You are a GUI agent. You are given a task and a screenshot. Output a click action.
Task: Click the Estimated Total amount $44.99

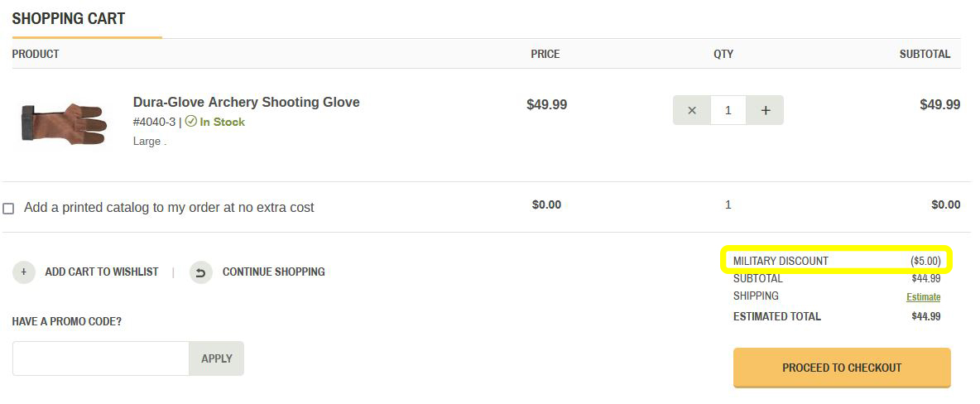tap(925, 316)
